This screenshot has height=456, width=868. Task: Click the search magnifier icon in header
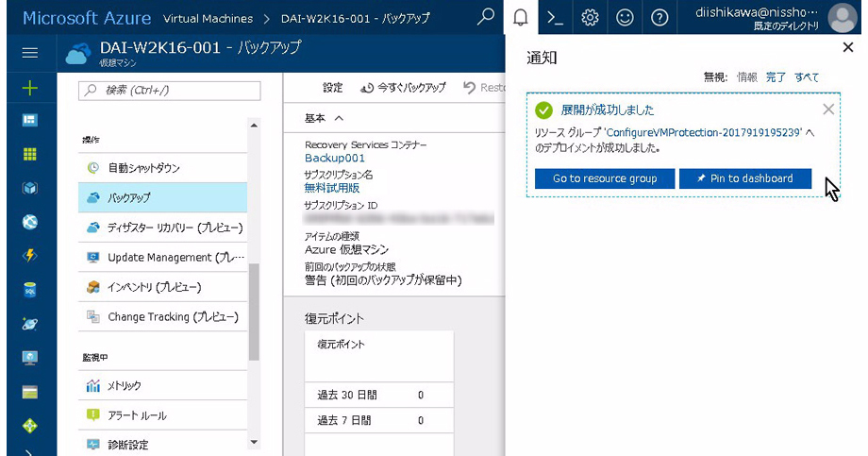485,17
